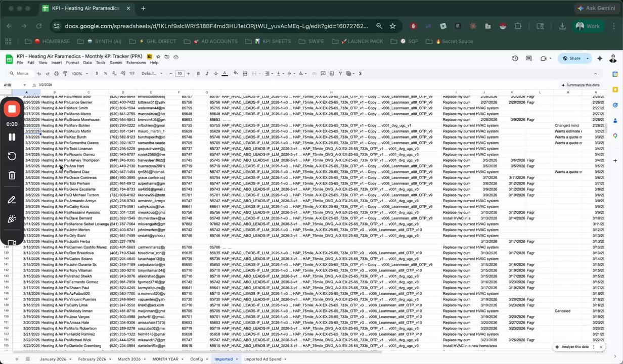Star this spreadsheet document
Viewport: 623px width, 364px height.
point(158,57)
